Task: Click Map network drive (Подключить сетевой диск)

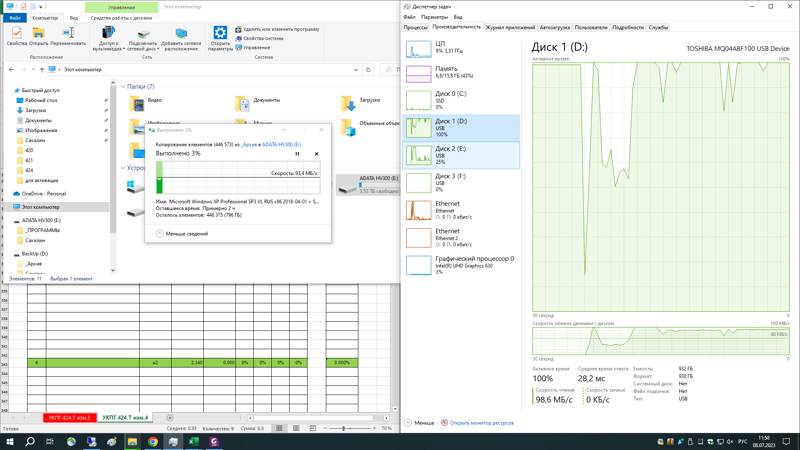Action: point(143,36)
